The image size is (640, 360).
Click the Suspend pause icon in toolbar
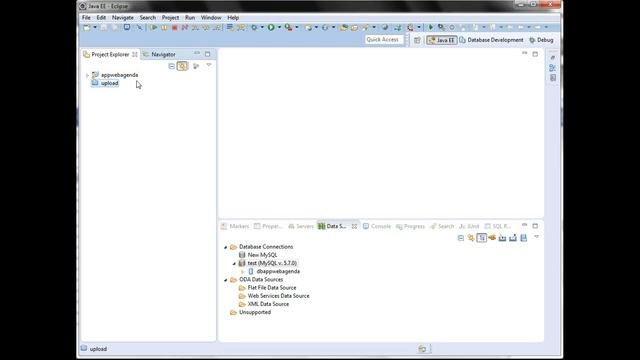tap(164, 27)
